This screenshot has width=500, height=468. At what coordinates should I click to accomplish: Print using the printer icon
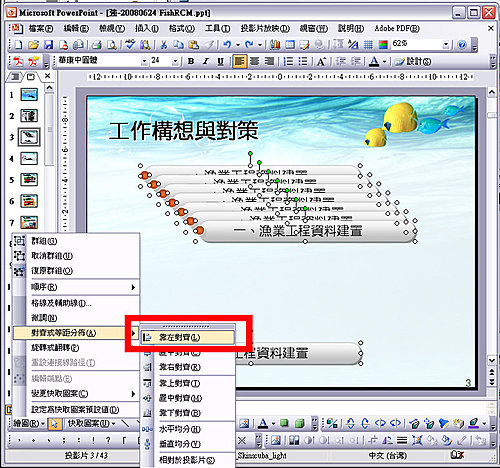click(97, 45)
